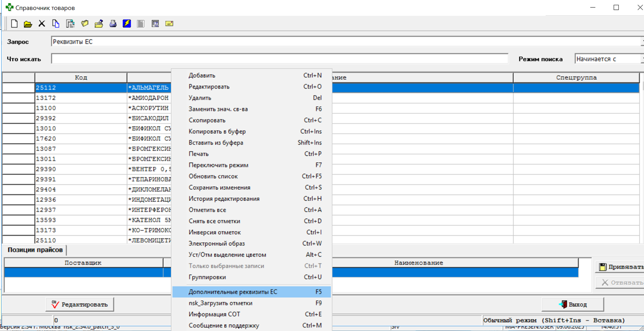Switch to the Позиции прайсов tab
This screenshot has height=331, width=644.
coord(35,250)
